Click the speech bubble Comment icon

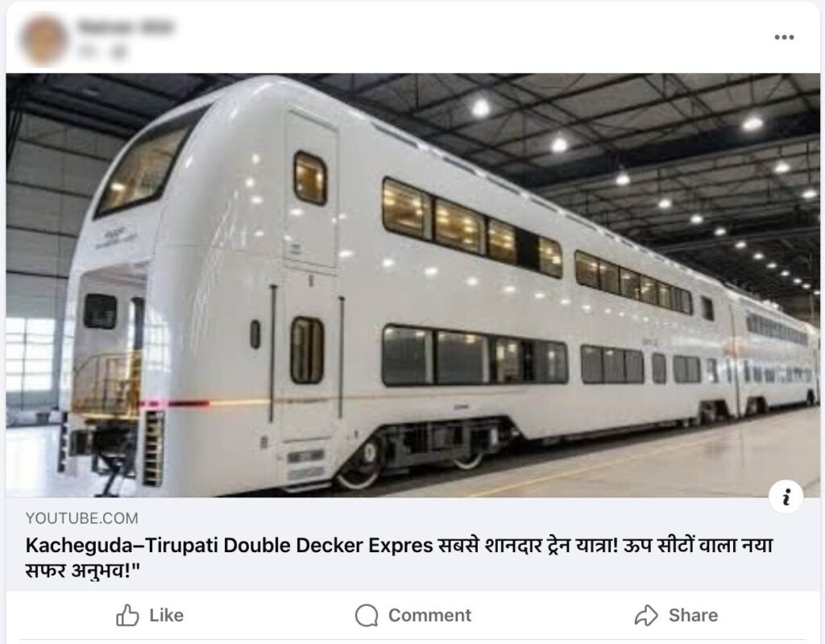[367, 615]
